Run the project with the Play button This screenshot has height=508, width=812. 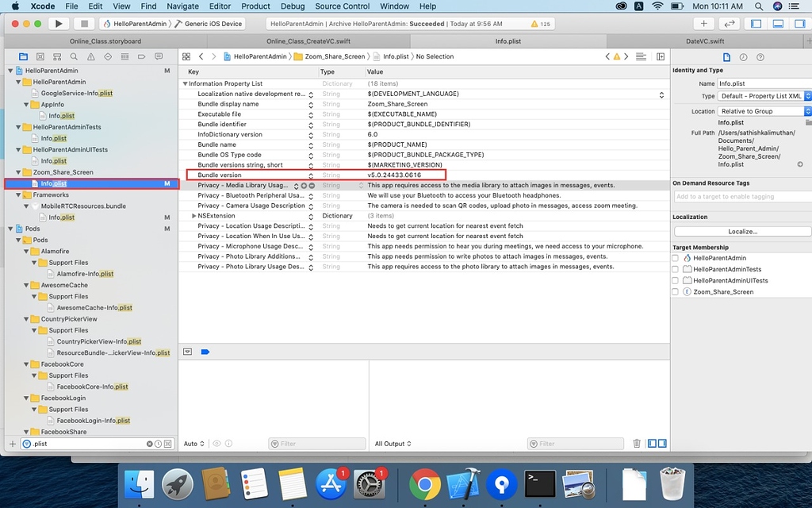pyautogui.click(x=59, y=22)
